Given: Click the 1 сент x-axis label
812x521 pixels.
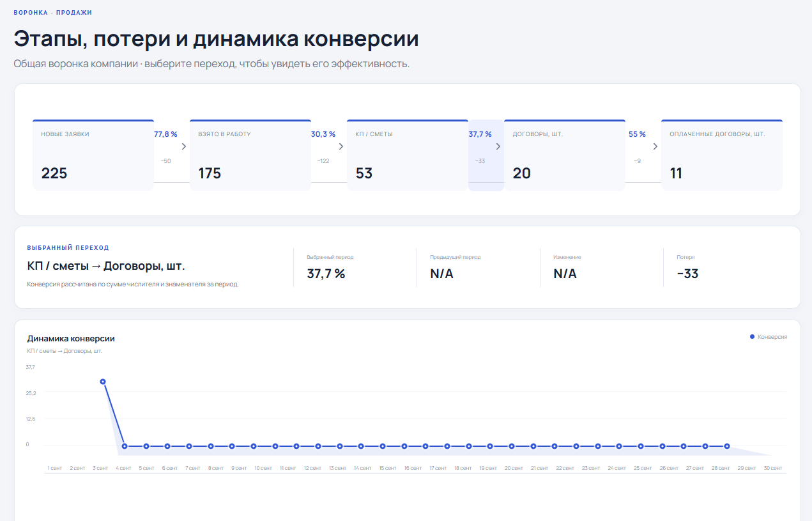Looking at the screenshot, I should 55,468.
